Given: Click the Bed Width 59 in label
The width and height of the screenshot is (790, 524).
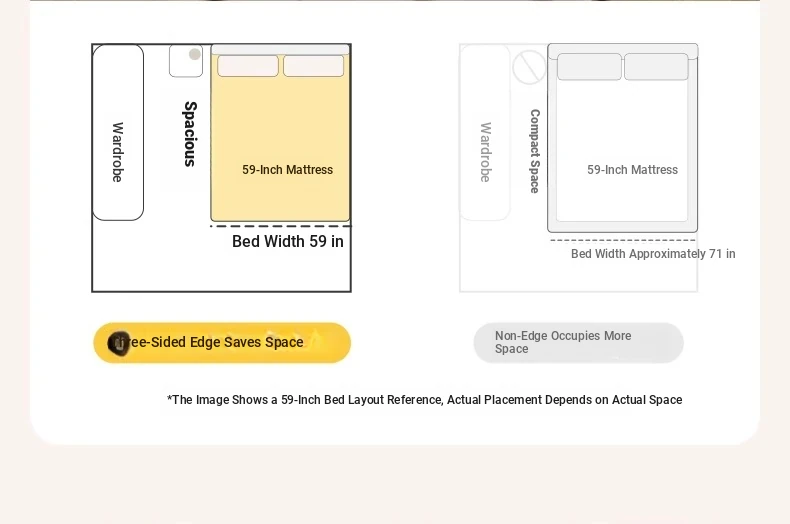Looking at the screenshot, I should (x=288, y=241).
